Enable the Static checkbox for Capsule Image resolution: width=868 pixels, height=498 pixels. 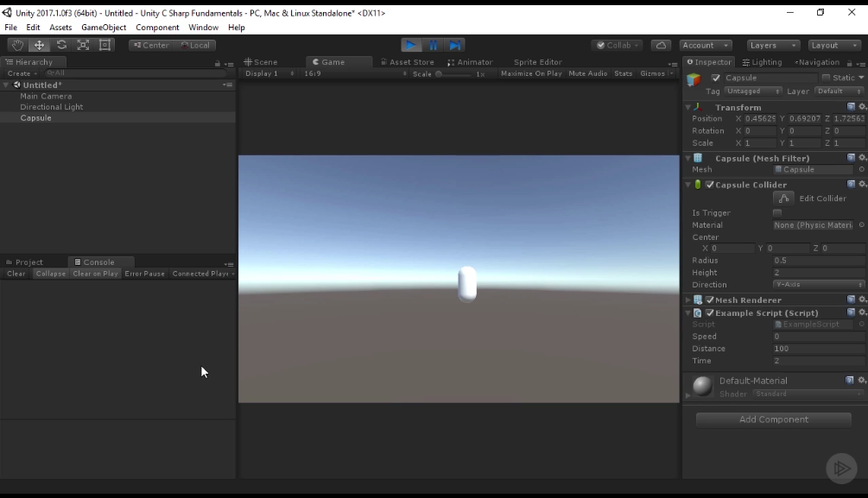(x=824, y=78)
